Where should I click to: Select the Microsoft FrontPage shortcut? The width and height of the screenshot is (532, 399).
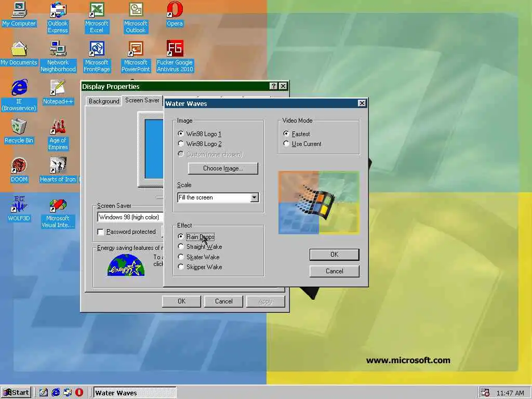click(x=97, y=56)
